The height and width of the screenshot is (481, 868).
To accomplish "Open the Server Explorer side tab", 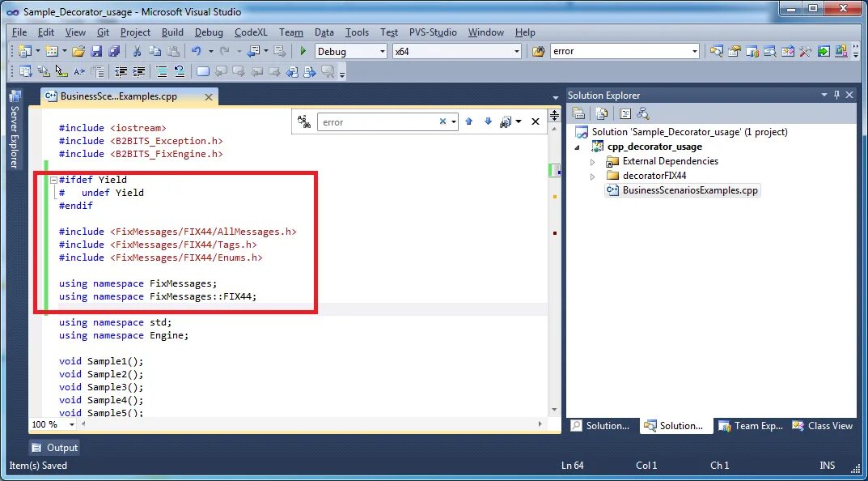I will [x=15, y=130].
